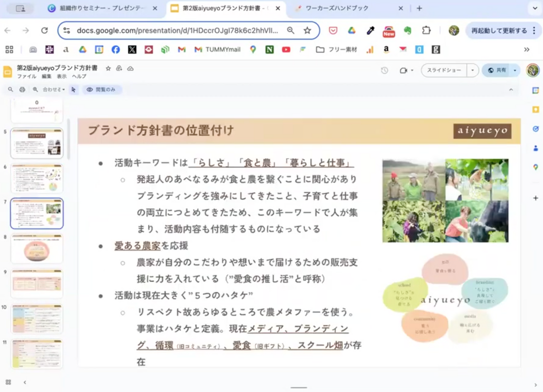Image resolution: width=543 pixels, height=392 pixels.
Task: Open Google Maps in side panel
Action: click(x=535, y=167)
